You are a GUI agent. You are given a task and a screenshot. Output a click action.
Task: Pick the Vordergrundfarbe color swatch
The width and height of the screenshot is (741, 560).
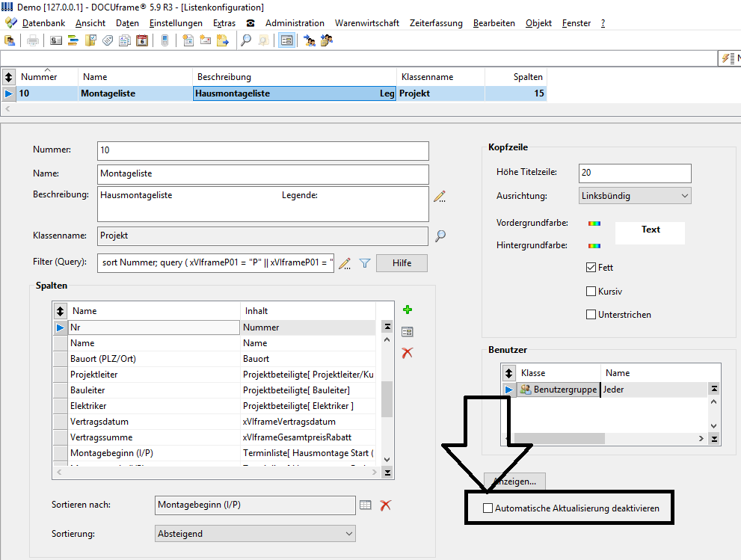click(594, 224)
